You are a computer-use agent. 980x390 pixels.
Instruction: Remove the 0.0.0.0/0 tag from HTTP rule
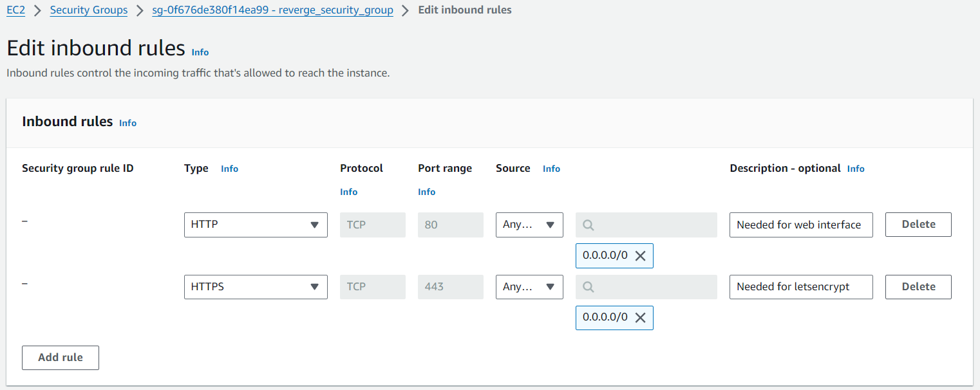(x=640, y=255)
